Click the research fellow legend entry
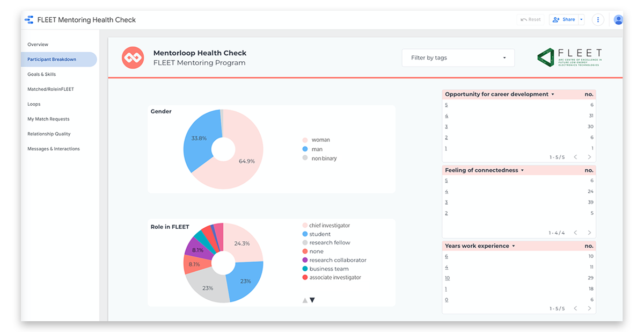 pos(326,243)
